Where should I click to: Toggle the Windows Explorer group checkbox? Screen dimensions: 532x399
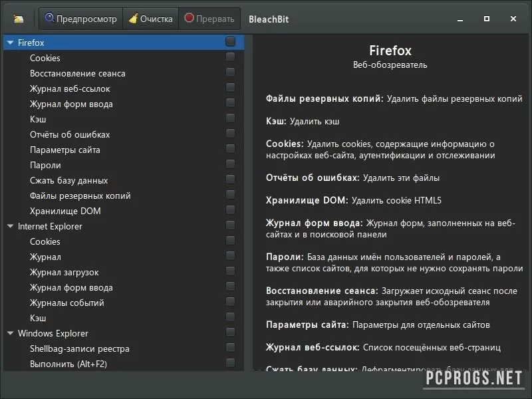point(230,332)
